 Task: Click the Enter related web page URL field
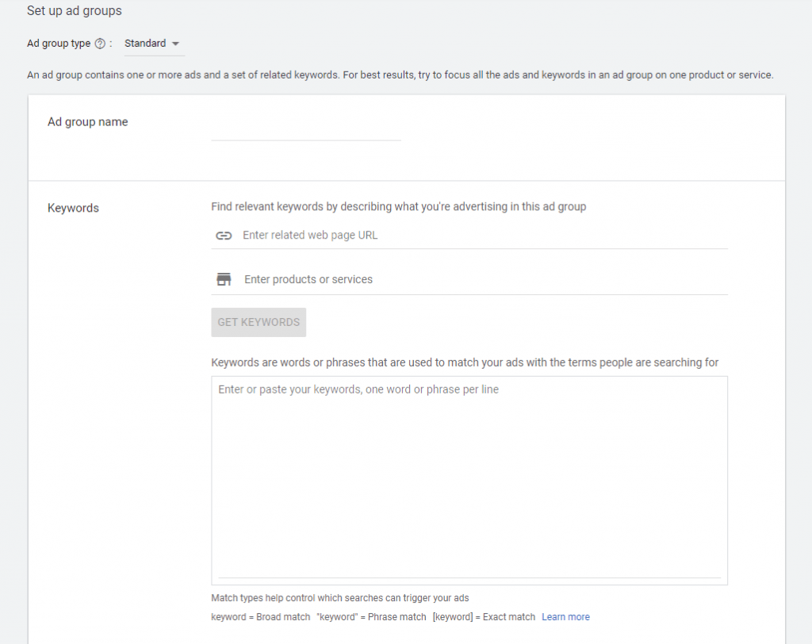point(484,236)
